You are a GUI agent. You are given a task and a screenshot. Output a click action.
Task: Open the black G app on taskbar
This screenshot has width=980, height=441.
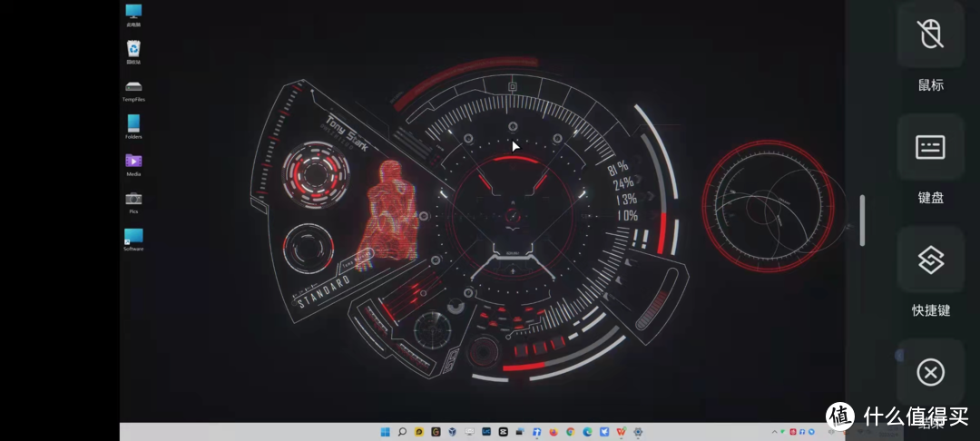pyautogui.click(x=436, y=432)
